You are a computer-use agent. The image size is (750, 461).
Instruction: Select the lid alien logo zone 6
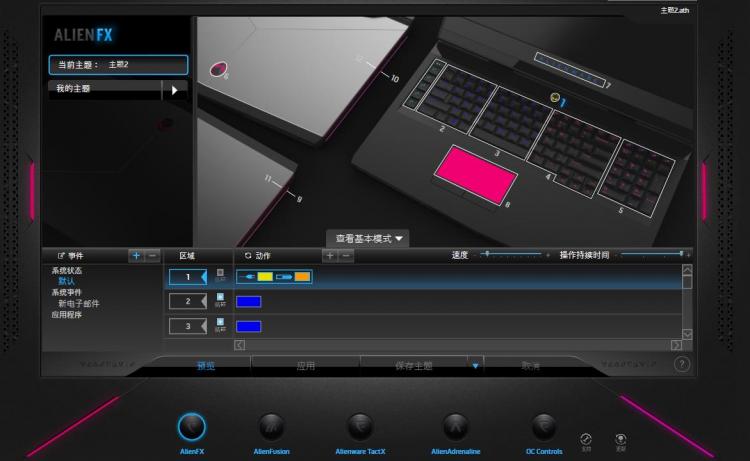218,69
